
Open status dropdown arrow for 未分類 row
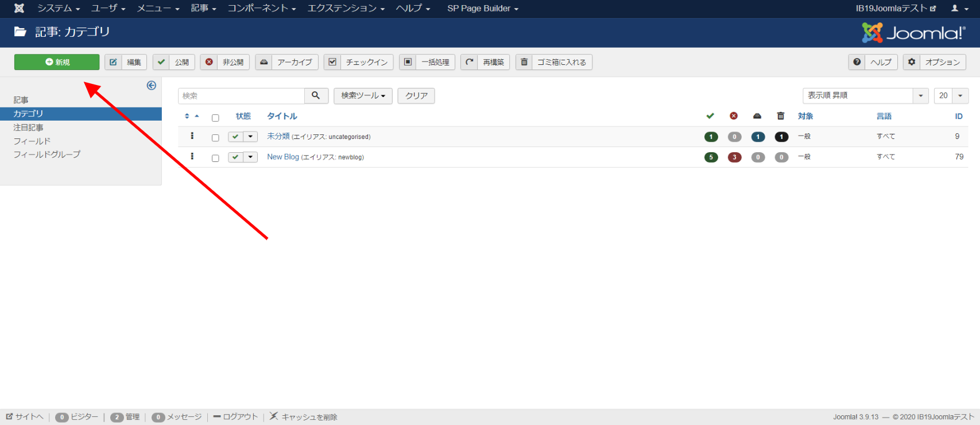click(x=250, y=137)
